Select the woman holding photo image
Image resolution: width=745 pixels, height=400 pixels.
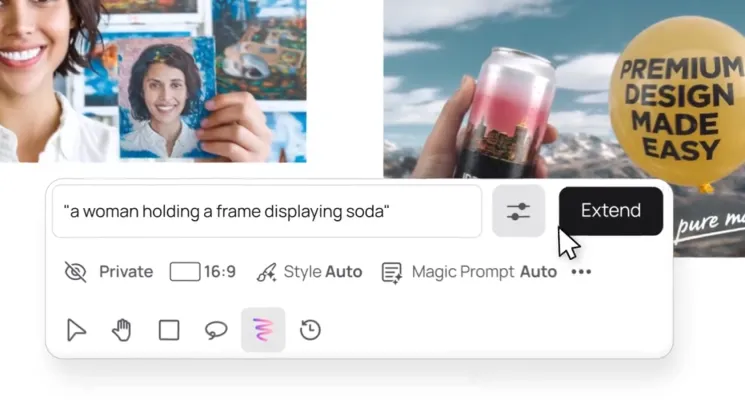[152, 80]
